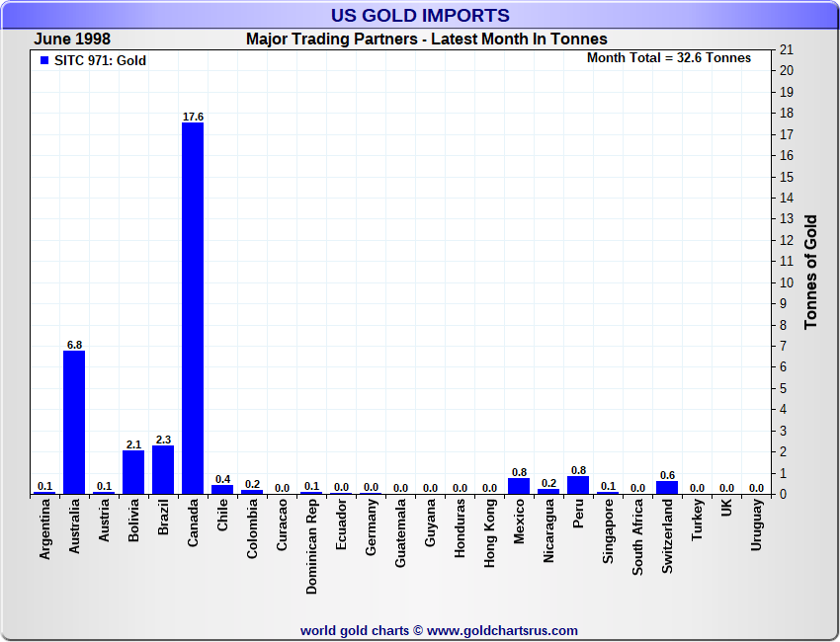
Task: Click the blue SITC 971 legend swatch
Action: tap(44, 60)
